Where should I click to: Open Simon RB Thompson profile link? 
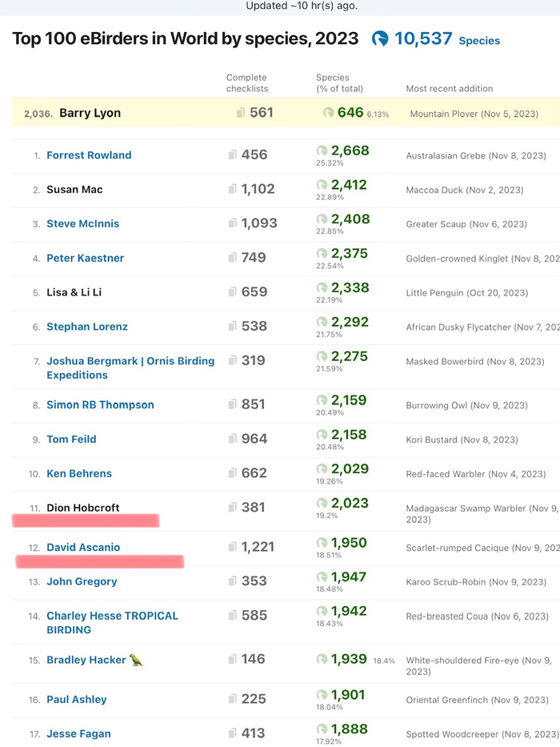(100, 405)
